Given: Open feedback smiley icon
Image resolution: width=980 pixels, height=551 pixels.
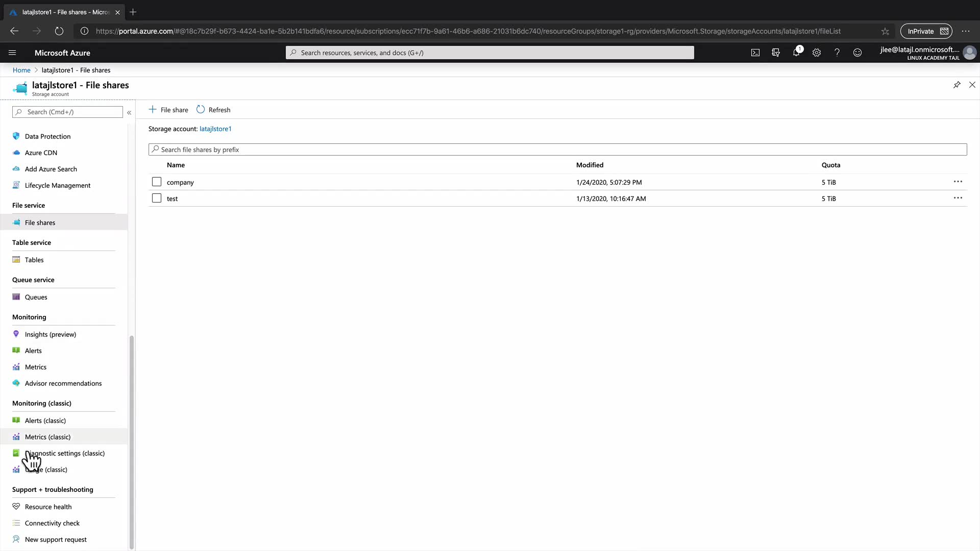Looking at the screenshot, I should click(x=857, y=53).
